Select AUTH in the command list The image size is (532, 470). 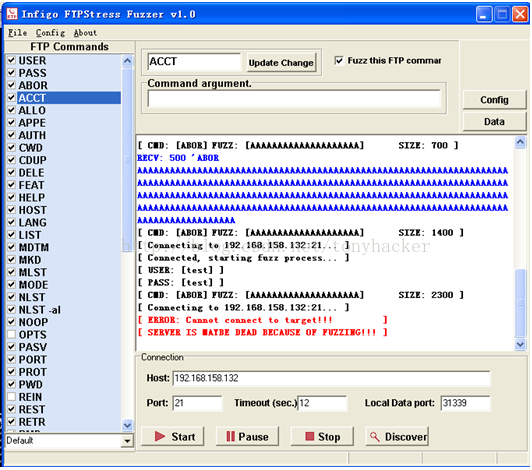pyautogui.click(x=32, y=135)
